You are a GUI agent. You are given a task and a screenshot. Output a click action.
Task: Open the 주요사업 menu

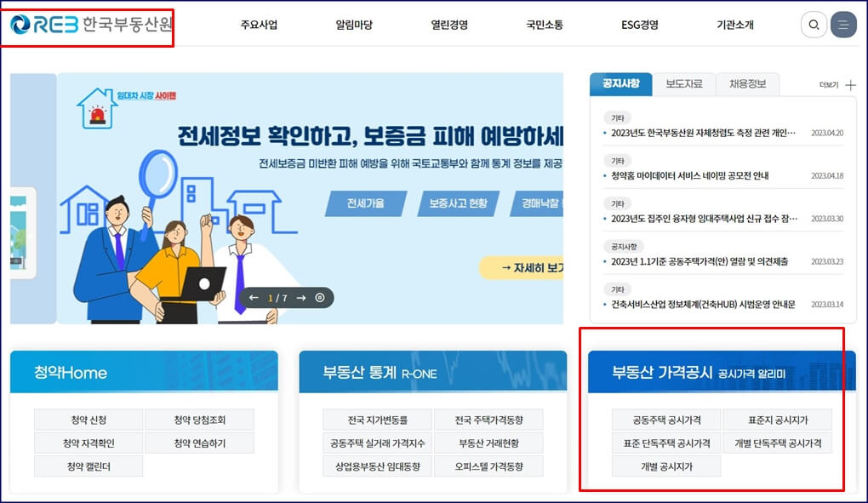[x=258, y=25]
